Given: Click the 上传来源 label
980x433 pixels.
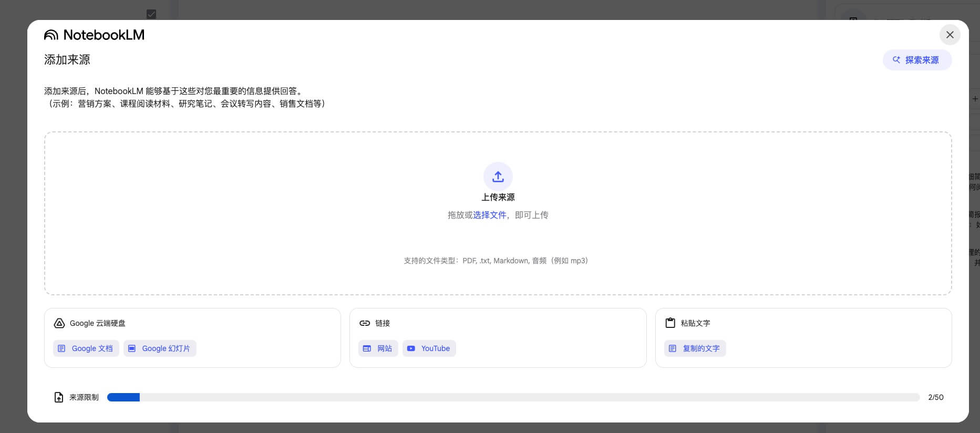Looking at the screenshot, I should [498, 197].
